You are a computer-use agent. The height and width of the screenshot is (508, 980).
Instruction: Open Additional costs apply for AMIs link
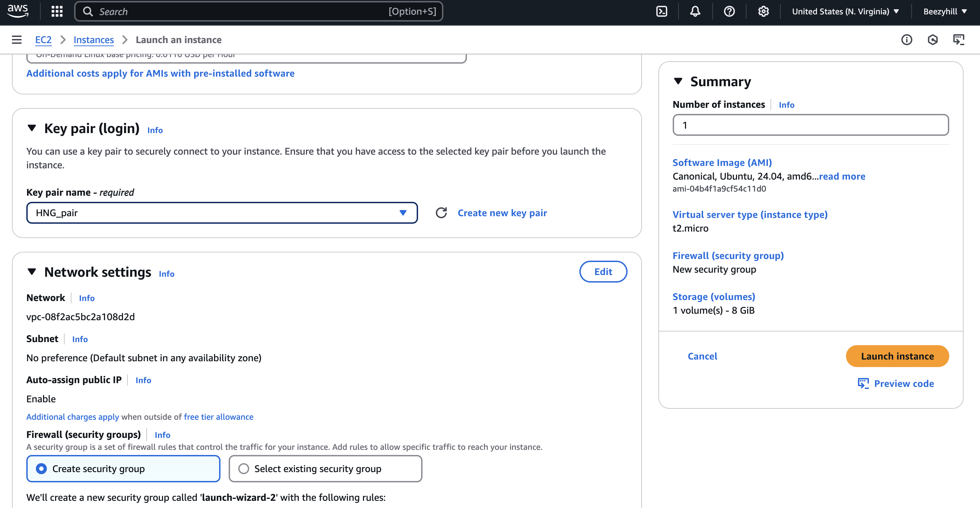[160, 73]
